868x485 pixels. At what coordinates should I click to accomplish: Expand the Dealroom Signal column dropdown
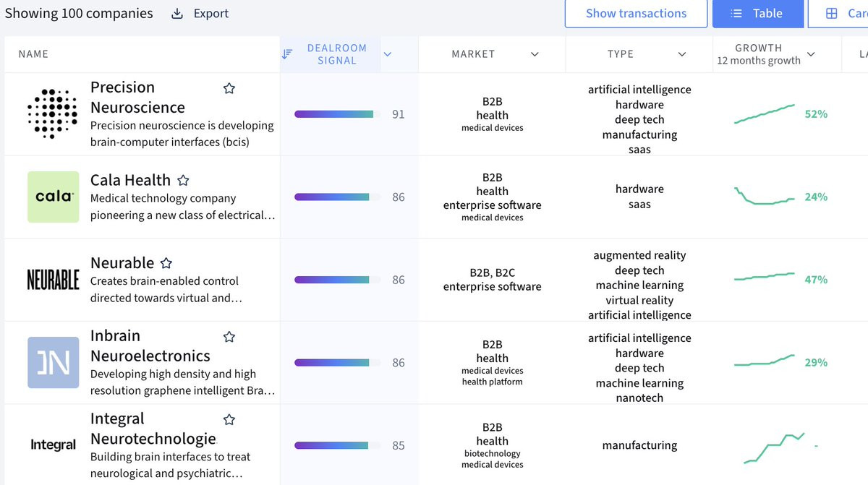[x=388, y=54]
